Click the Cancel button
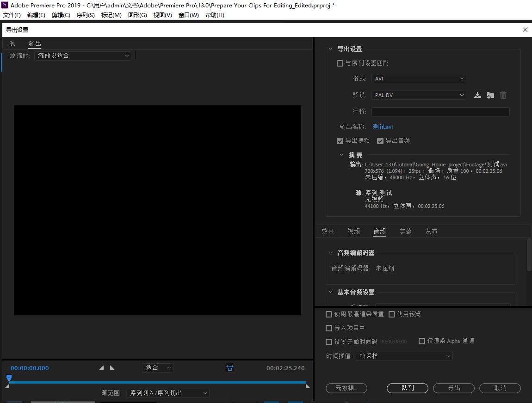The height and width of the screenshot is (403, 532). coord(500,388)
